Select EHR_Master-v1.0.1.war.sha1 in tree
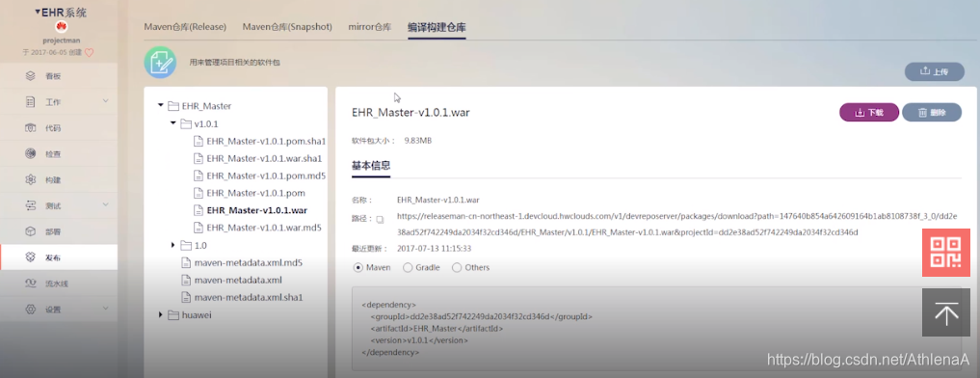The width and height of the screenshot is (980, 378). pyautogui.click(x=264, y=158)
